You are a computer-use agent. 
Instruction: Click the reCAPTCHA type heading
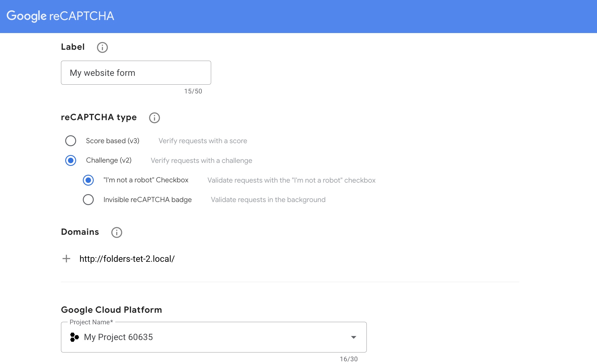99,117
